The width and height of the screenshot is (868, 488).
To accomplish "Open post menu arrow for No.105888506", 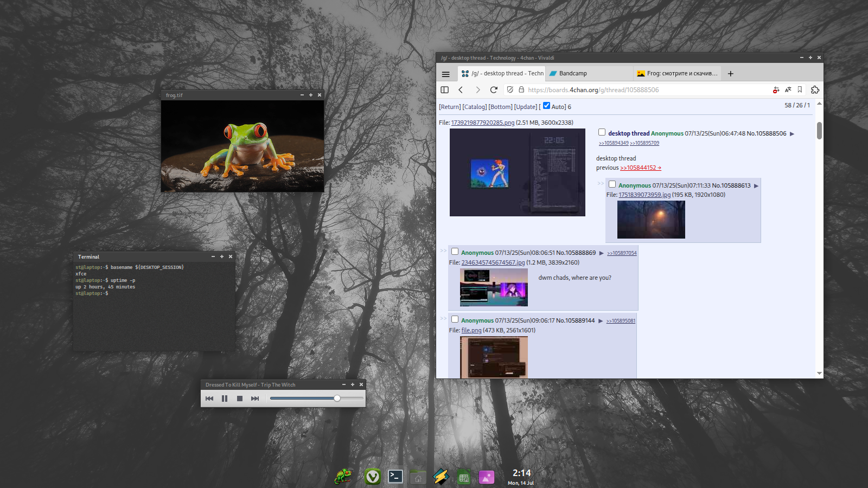I will pos(792,134).
